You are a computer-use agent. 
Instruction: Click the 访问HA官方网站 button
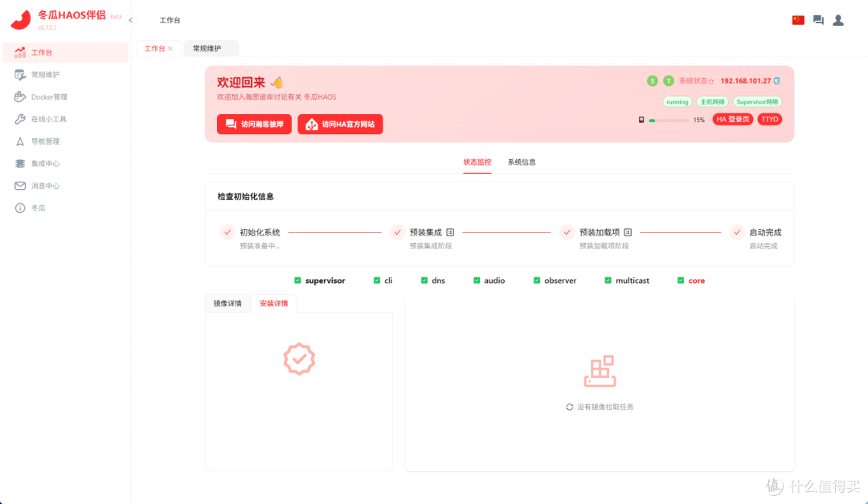(x=340, y=124)
